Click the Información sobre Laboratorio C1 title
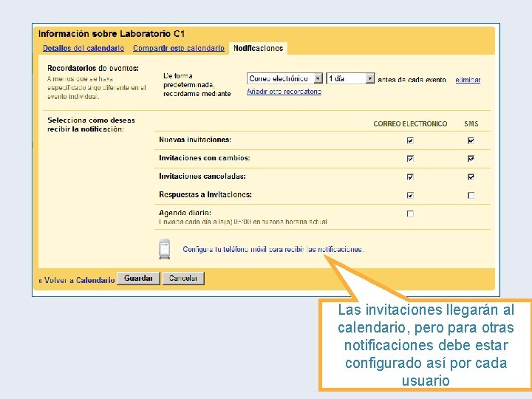Image resolution: width=532 pixels, height=399 pixels. coord(112,33)
